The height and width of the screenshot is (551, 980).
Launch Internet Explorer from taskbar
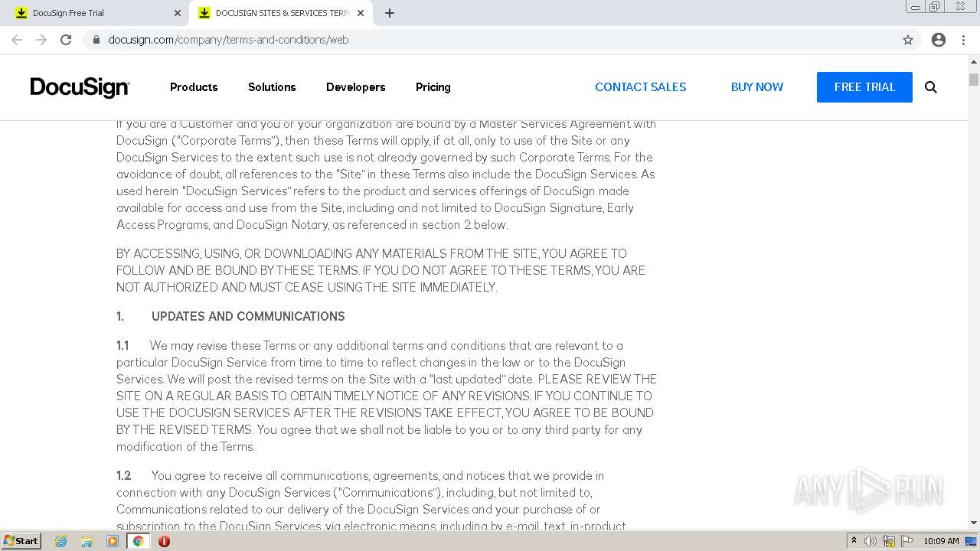[x=60, y=541]
